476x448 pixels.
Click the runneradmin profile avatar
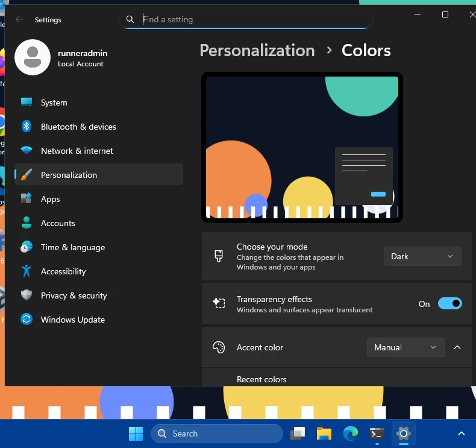click(33, 57)
